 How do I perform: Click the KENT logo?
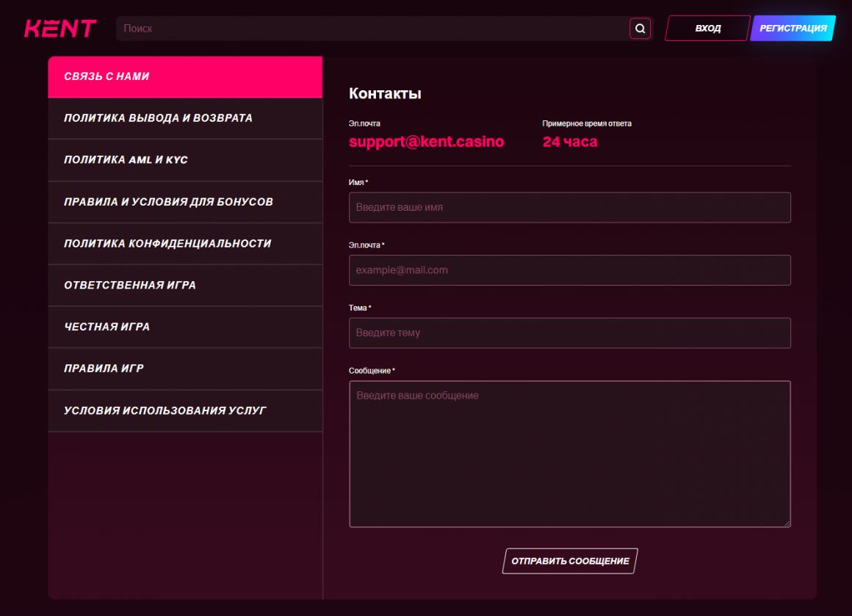[60, 29]
